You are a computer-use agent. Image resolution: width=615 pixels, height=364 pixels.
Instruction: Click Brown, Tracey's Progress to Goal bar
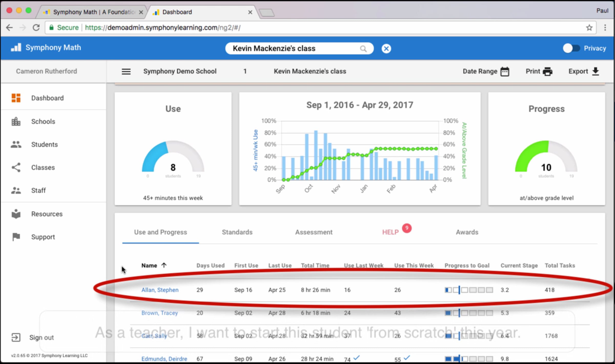(x=469, y=313)
